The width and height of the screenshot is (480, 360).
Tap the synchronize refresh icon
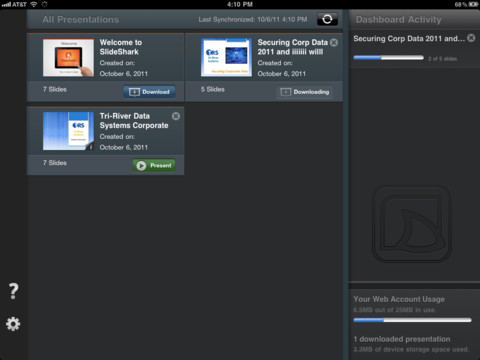pos(327,19)
